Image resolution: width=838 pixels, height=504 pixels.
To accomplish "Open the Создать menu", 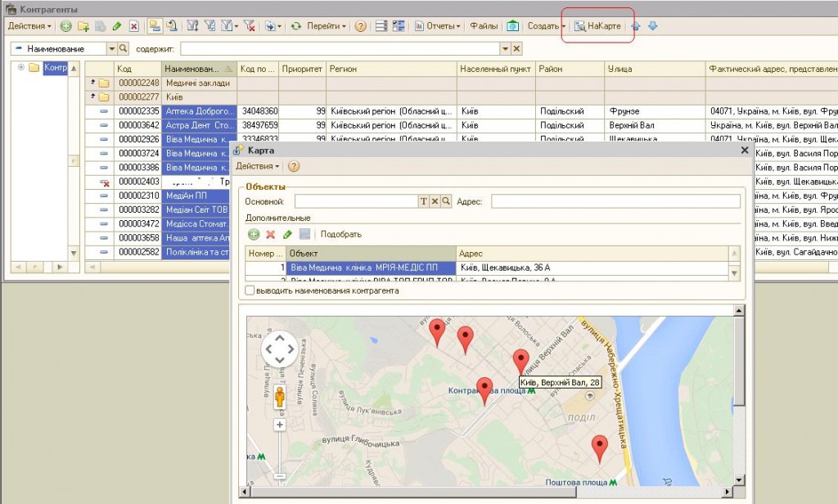I will click(546, 25).
